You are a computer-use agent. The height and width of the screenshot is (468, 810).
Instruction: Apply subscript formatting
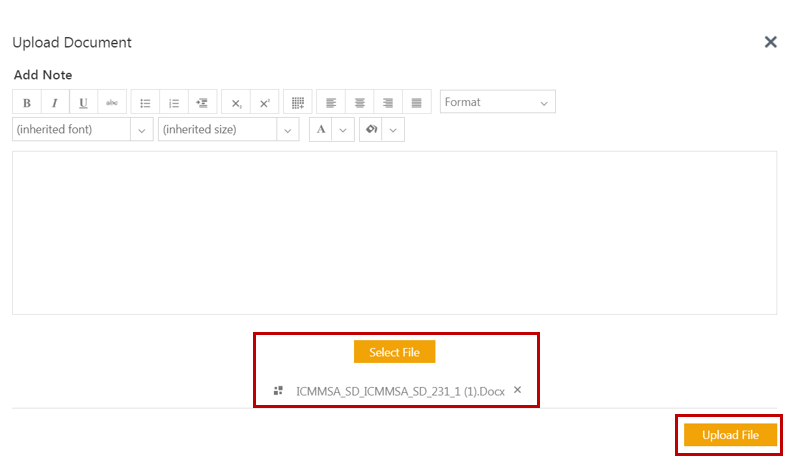pos(236,103)
